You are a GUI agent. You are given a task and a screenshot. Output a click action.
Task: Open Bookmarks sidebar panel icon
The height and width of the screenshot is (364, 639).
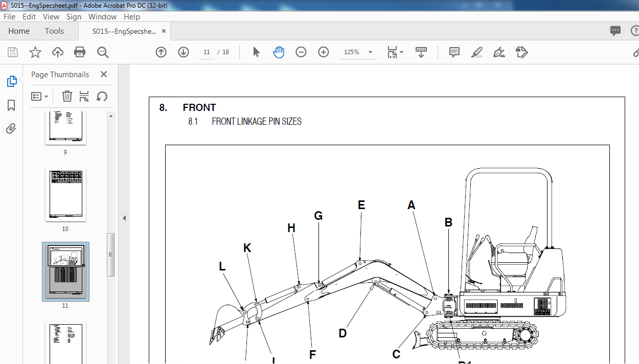pos(11,105)
